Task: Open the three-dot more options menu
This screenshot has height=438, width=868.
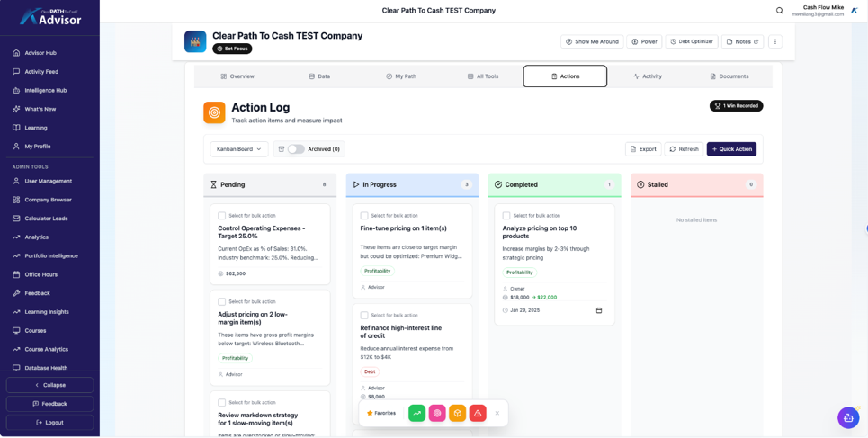Action: [x=775, y=41]
